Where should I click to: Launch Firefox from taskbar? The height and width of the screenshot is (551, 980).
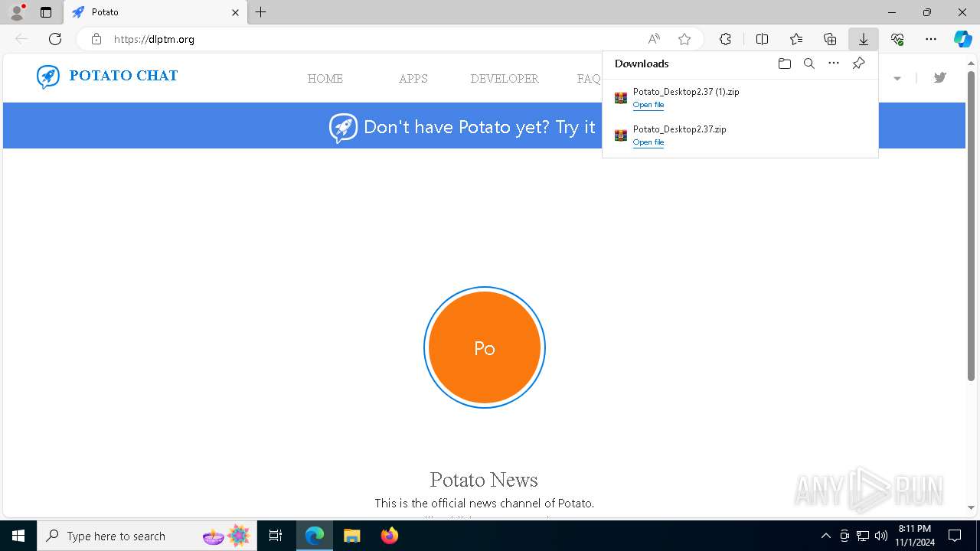(x=390, y=536)
